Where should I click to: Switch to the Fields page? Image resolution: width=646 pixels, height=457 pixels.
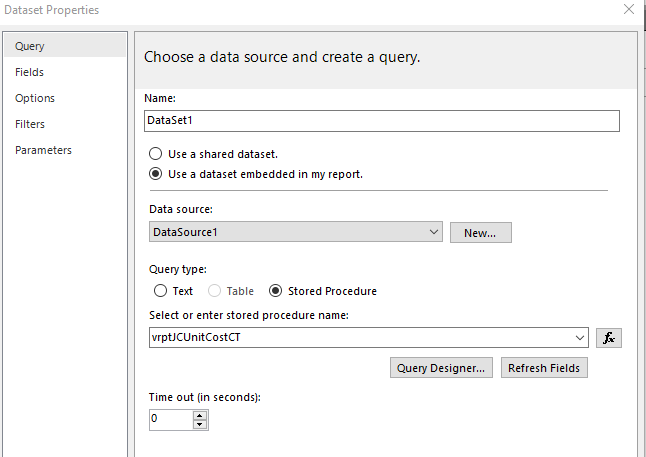29,72
